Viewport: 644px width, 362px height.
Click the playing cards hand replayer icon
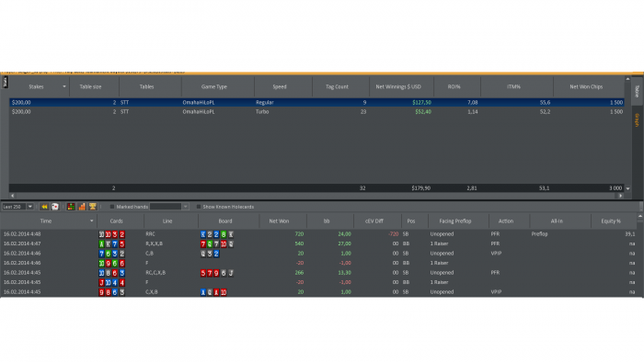tap(55, 207)
